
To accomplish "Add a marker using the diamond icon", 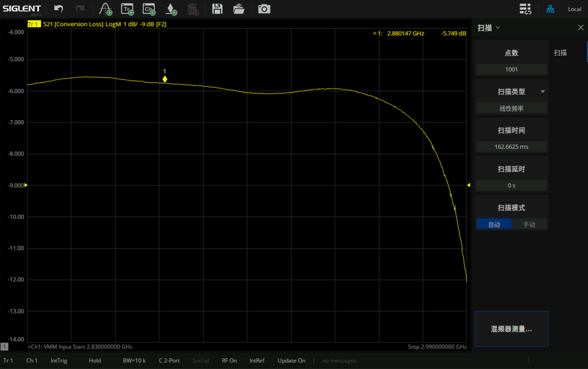I will pos(171,9).
